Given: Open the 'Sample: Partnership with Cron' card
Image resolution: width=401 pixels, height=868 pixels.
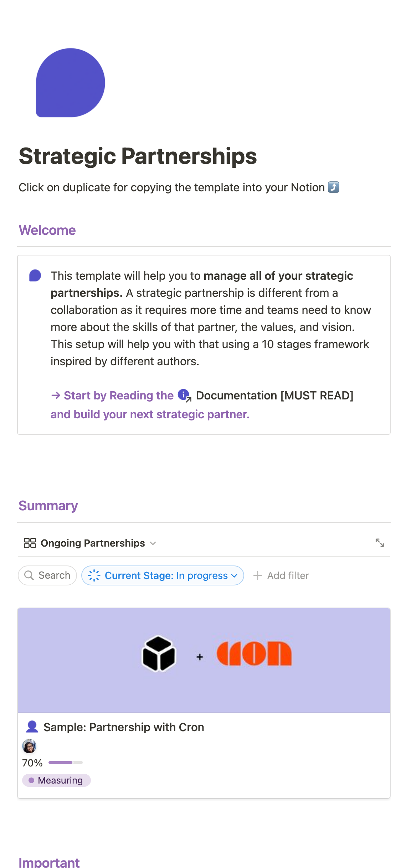Looking at the screenshot, I should 124,727.
